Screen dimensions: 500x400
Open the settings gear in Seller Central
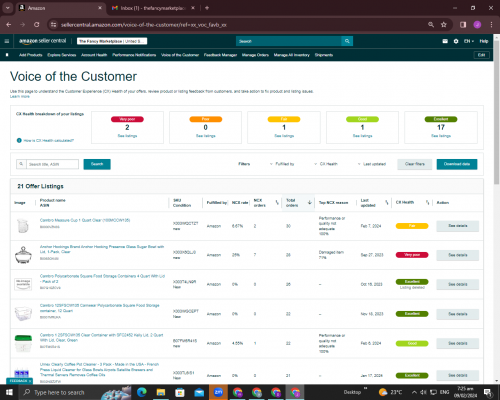(x=456, y=41)
